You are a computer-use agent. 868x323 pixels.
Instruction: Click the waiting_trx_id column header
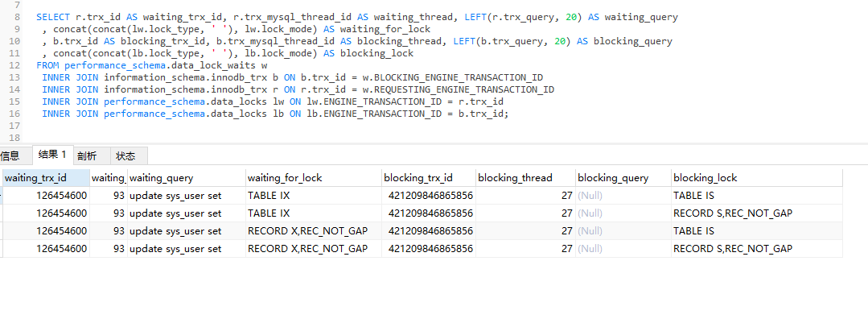[35, 178]
